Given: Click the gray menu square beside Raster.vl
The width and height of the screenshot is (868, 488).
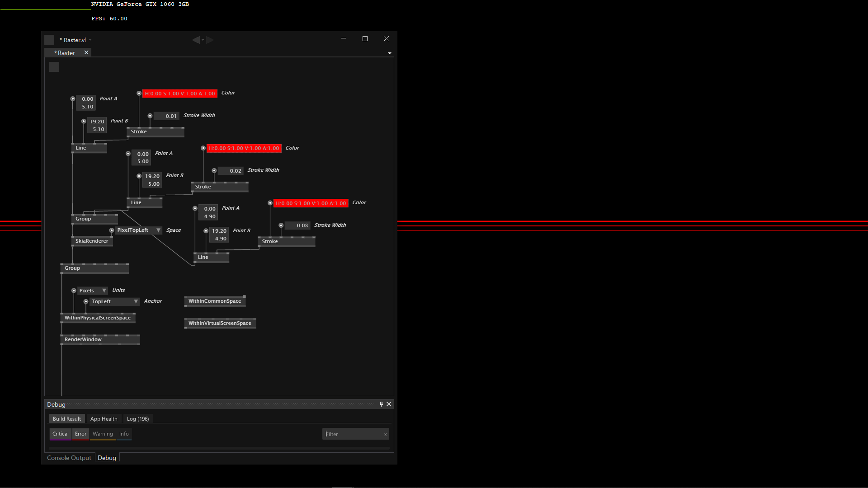Looking at the screenshot, I should tap(49, 40).
